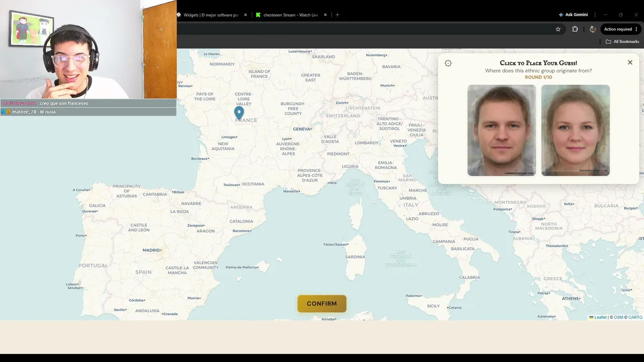Click the Palermo city label
The width and height of the screenshot is (644, 362).
coord(414,296)
